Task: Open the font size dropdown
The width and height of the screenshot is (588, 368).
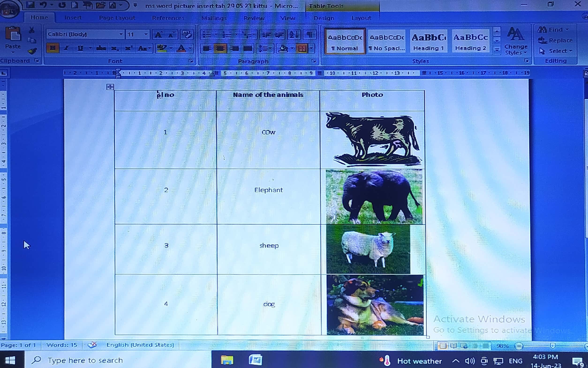Action: (146, 34)
